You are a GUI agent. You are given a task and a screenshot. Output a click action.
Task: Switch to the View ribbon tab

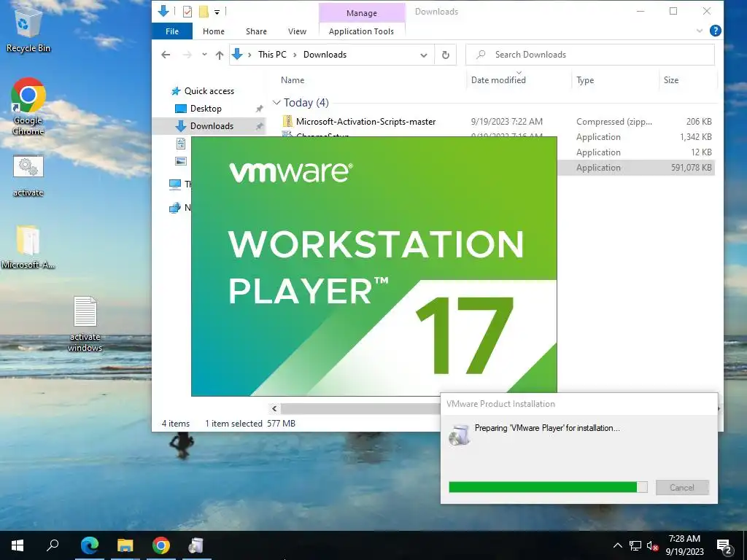pyautogui.click(x=298, y=31)
